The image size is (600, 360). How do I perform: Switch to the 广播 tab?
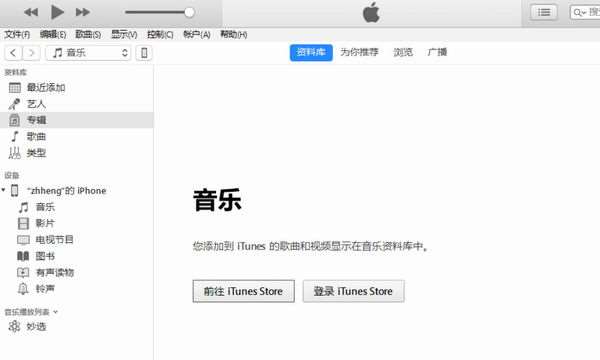click(437, 52)
